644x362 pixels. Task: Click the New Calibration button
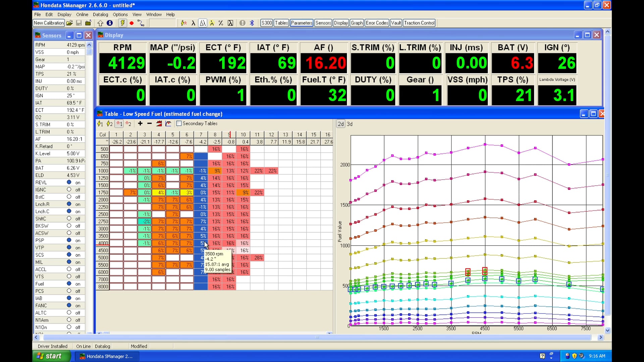pos(49,23)
